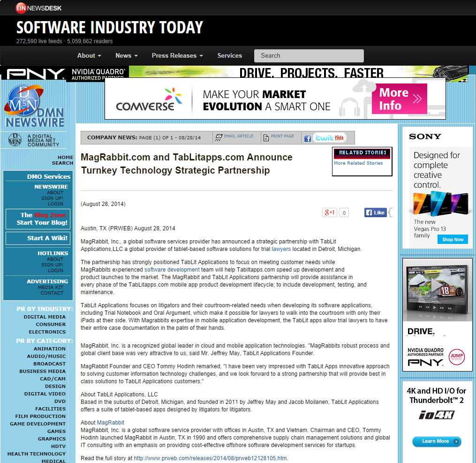Click the EIN Newsdesk logo
Screen dimensions: 476x463
click(38, 8)
